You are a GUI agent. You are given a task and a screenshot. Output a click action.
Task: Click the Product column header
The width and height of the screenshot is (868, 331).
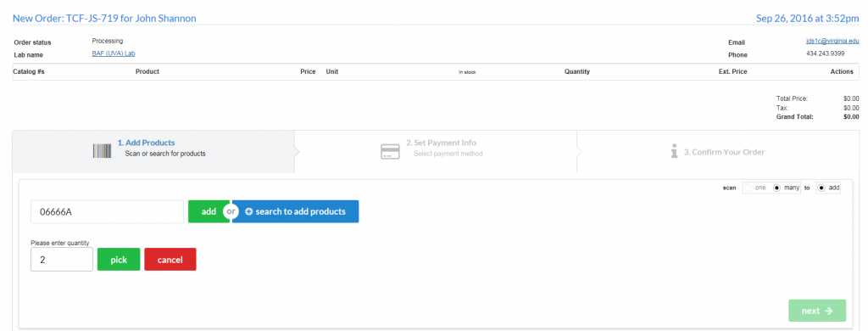pyautogui.click(x=147, y=72)
